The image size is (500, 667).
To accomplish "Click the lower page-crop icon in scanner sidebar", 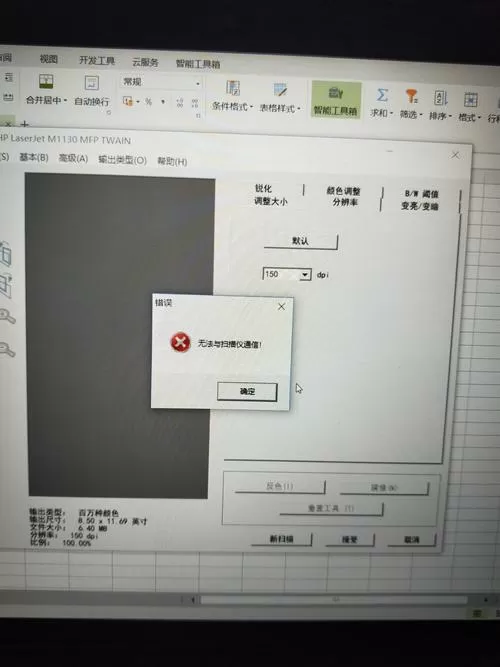I will [x=6, y=286].
